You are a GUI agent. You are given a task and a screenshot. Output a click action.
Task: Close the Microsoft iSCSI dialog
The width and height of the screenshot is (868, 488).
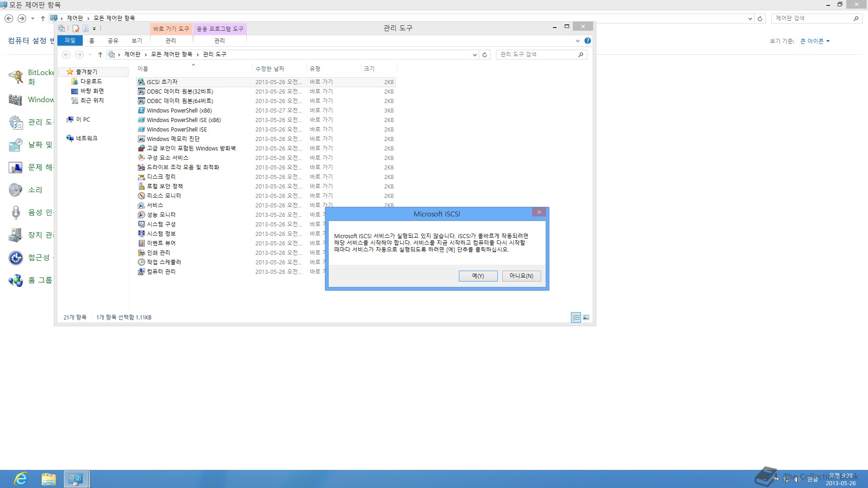pyautogui.click(x=539, y=212)
